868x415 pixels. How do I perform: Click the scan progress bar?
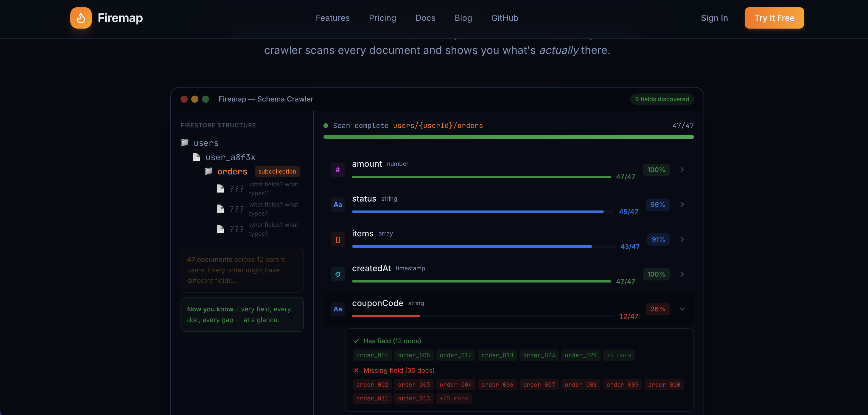(x=508, y=137)
